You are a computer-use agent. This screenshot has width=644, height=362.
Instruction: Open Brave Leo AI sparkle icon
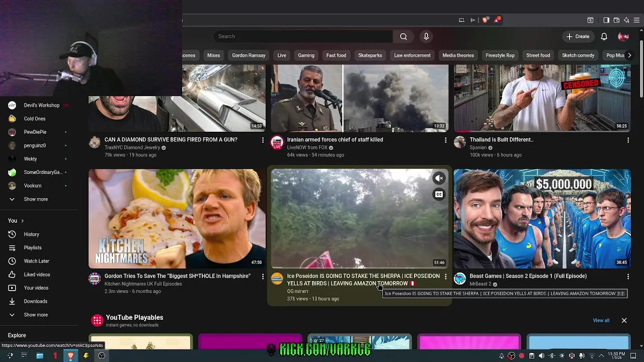pyautogui.click(x=626, y=20)
